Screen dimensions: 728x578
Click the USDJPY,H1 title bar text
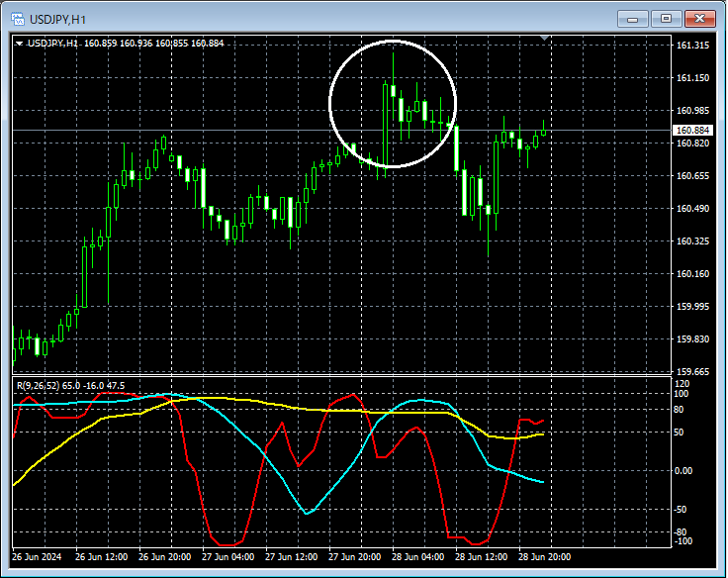click(57, 20)
